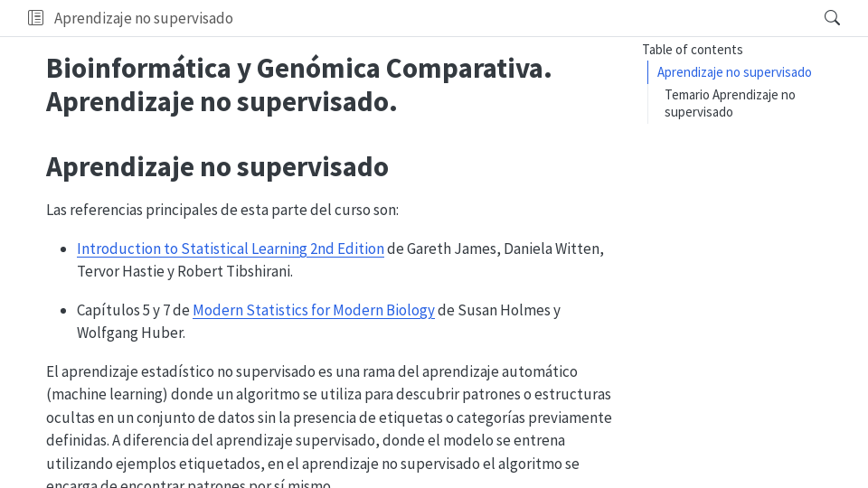Click the author text Gareth James, Daniela Witten
The height and width of the screenshot is (488, 868).
[x=505, y=249]
